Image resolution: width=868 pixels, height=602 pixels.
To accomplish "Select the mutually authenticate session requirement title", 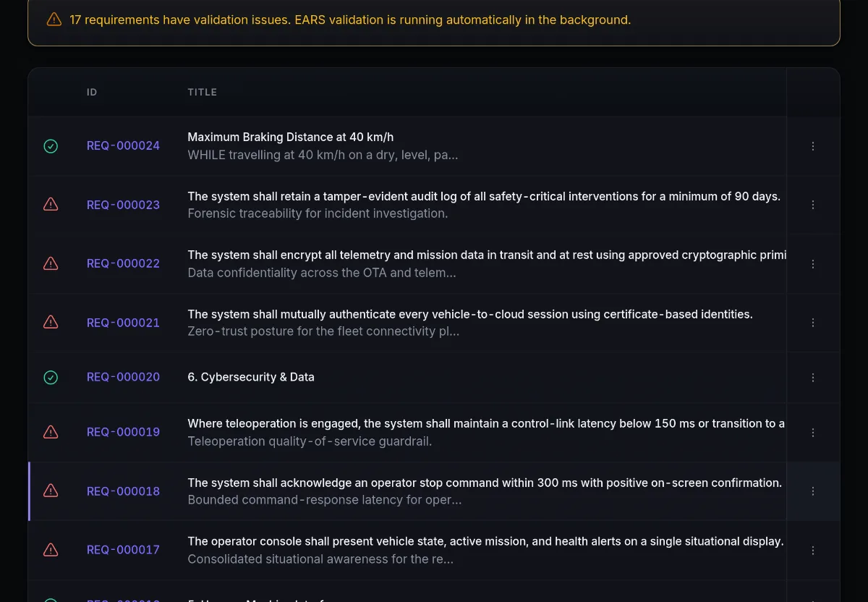I will coord(470,314).
